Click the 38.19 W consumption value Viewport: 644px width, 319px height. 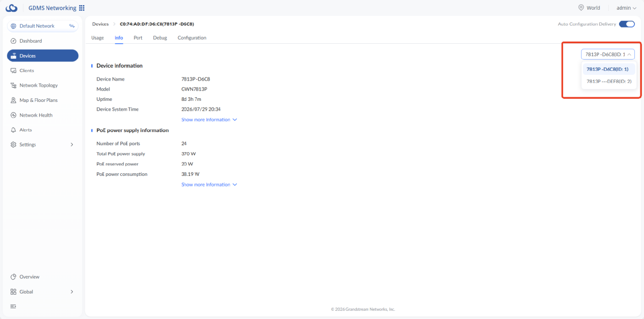(x=190, y=174)
